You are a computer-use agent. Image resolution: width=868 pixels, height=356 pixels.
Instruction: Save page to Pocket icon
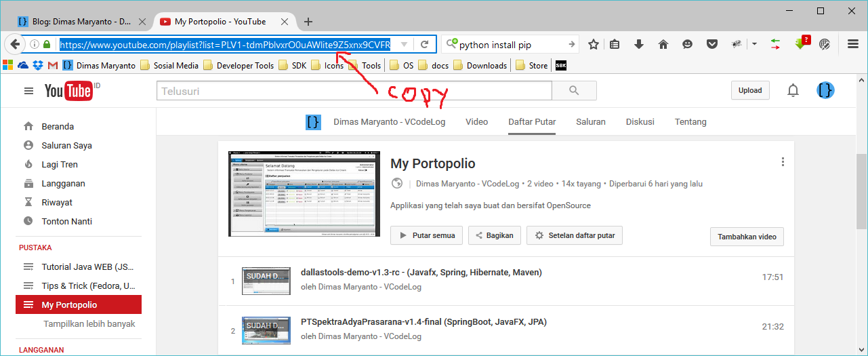coord(711,44)
